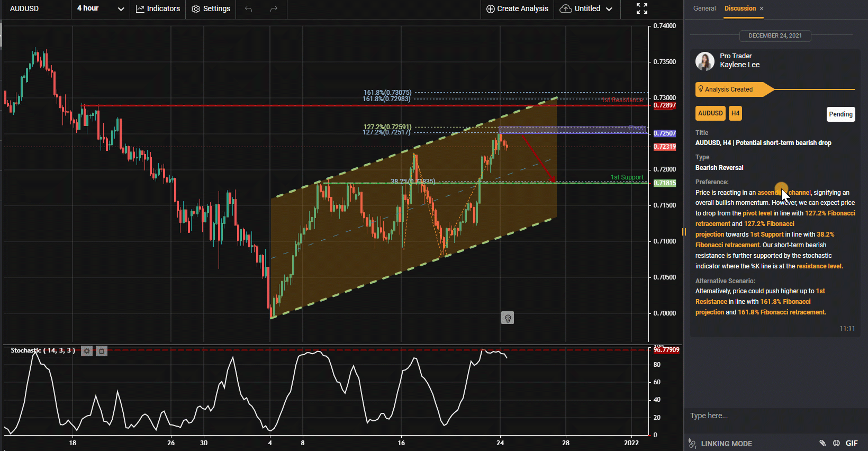Click the 'pivot level' highlighted link
Viewport: 868px width, 451px height.
pos(757,213)
